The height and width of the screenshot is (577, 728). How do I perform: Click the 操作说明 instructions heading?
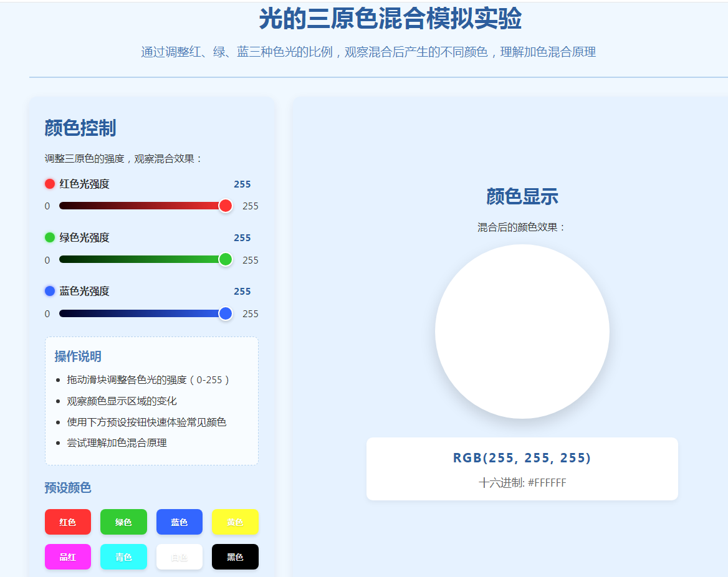(78, 356)
